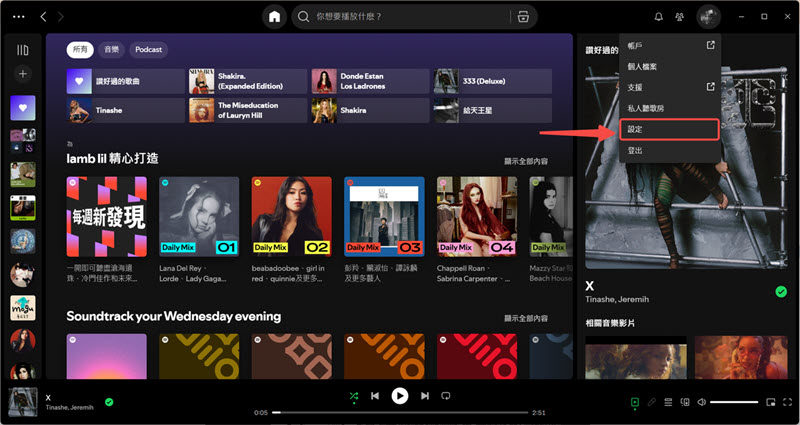The image size is (800, 425).
Task: Open 設定 in the profile menu
Action: click(669, 130)
